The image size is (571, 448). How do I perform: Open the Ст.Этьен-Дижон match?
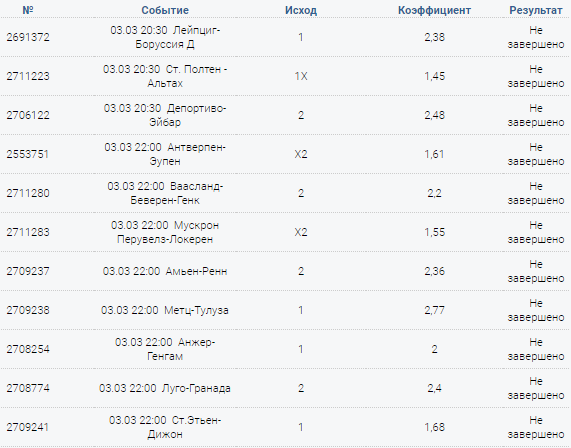[x=165, y=427]
